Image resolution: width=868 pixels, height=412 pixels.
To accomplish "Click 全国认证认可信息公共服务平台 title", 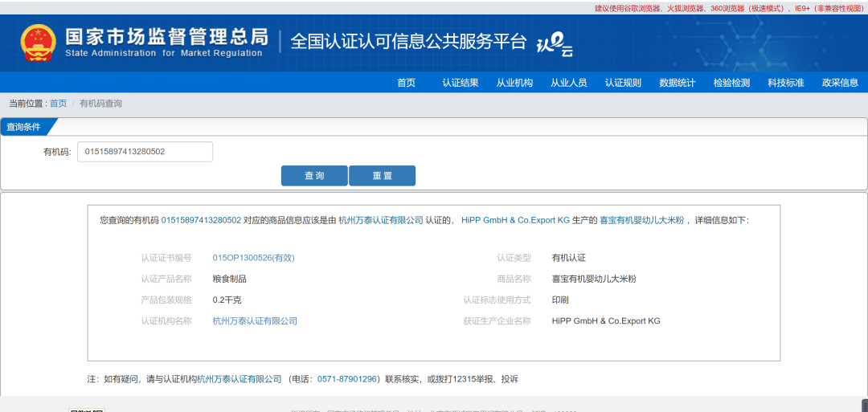I will pyautogui.click(x=408, y=42).
